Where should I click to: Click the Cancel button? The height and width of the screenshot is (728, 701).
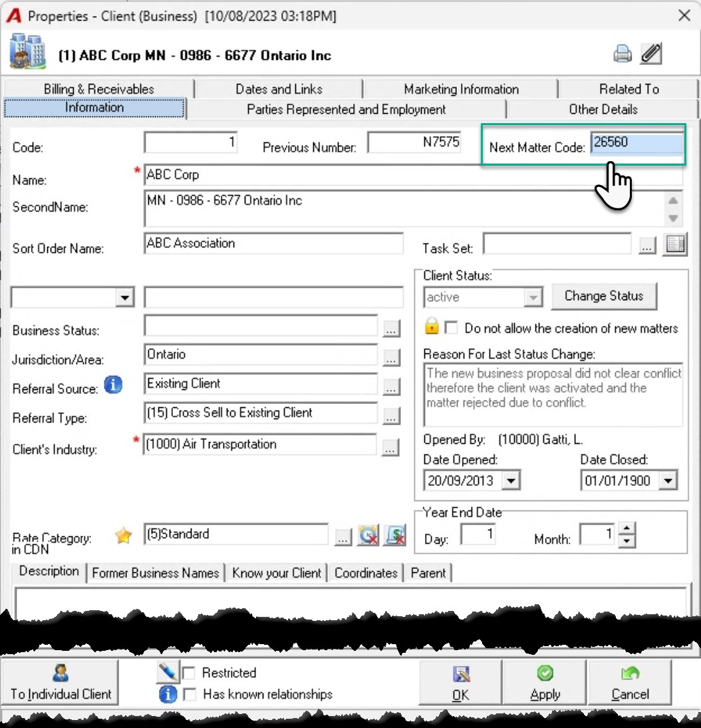point(630,683)
